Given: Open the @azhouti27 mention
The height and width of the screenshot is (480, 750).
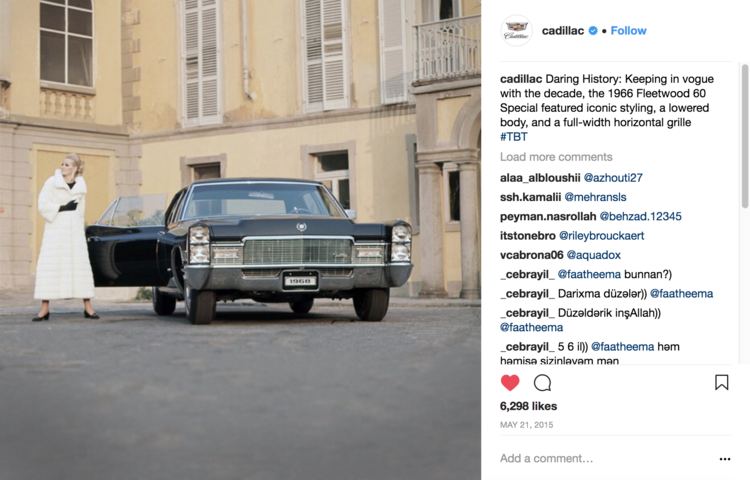Looking at the screenshot, I should click(613, 178).
